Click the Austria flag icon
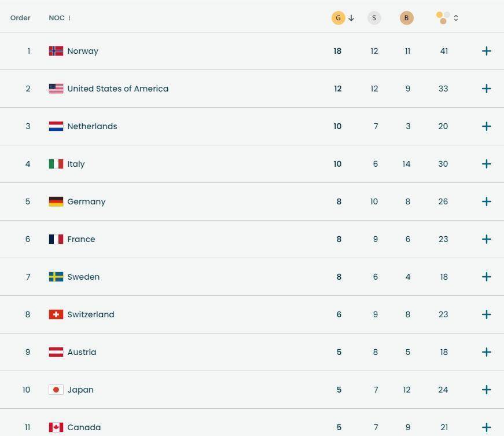The width and height of the screenshot is (504, 436). [x=56, y=352]
